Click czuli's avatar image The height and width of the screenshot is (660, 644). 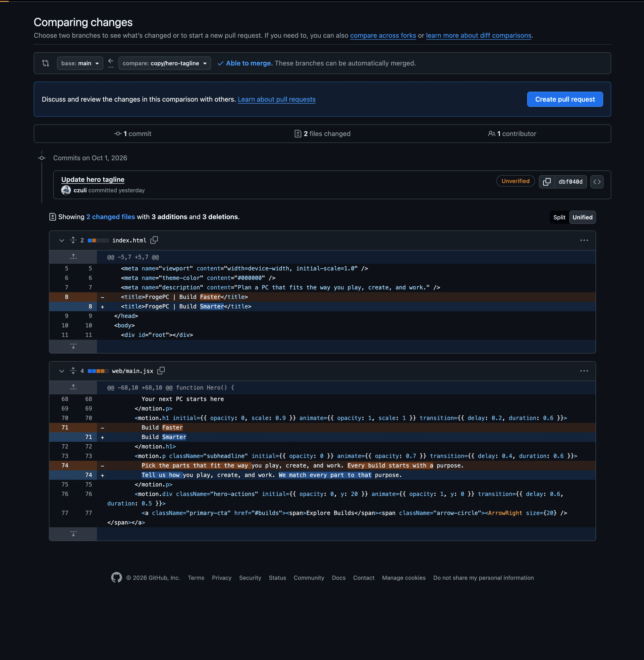coord(66,190)
